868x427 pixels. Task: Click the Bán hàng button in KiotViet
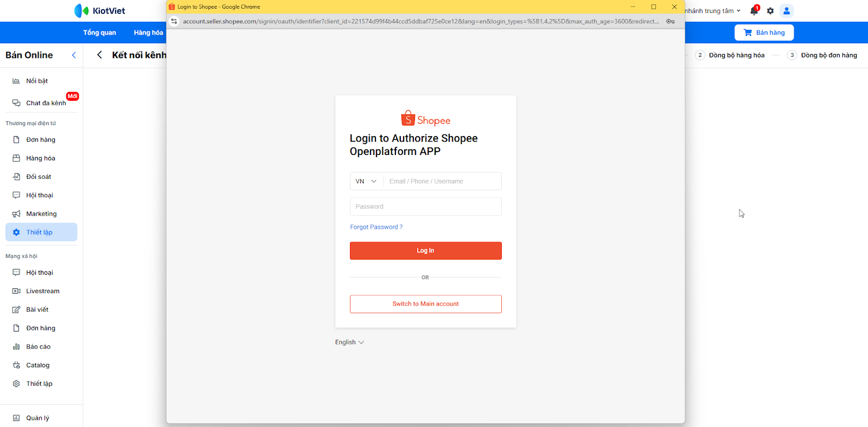[764, 33]
